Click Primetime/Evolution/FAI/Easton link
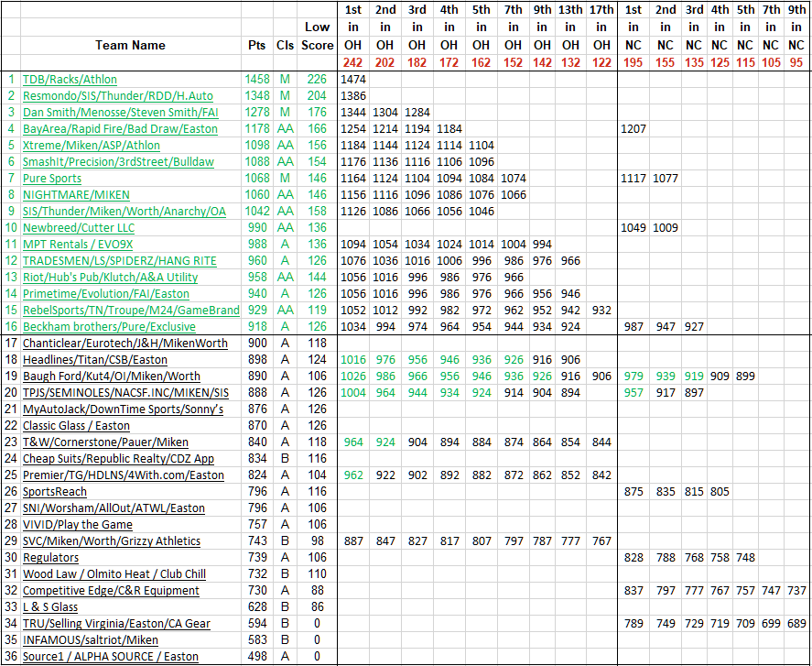 106,294
